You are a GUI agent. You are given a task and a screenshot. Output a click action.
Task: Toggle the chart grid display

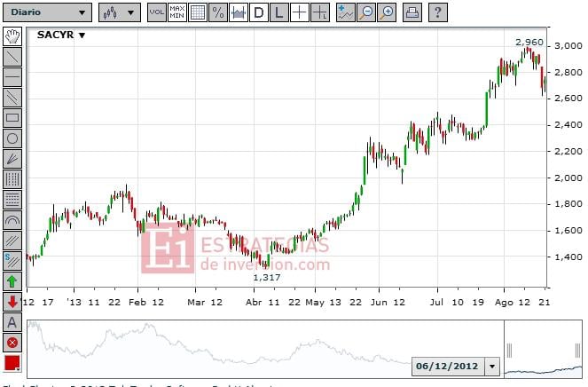tap(198, 12)
